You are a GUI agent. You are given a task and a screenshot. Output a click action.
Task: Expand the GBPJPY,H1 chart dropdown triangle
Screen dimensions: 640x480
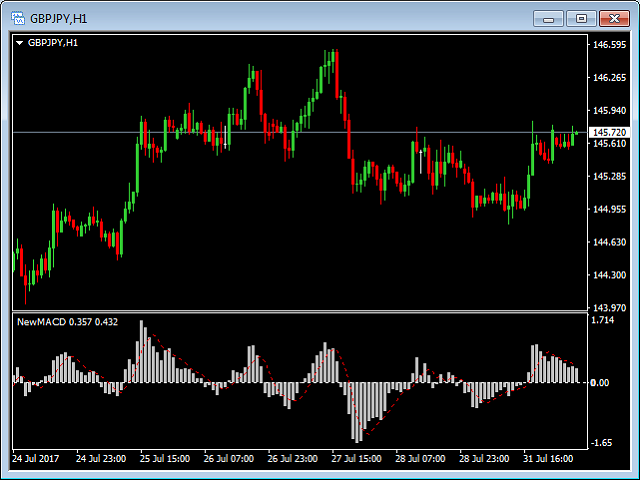(19, 43)
